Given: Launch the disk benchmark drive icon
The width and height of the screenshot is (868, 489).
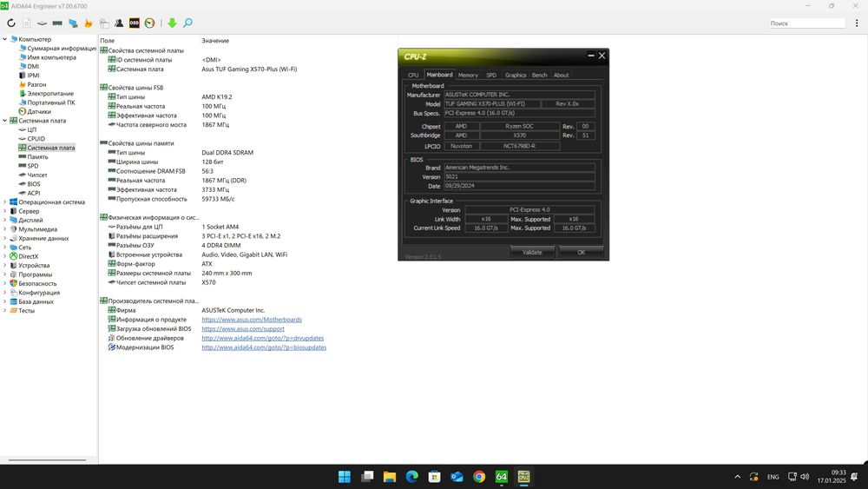Looking at the screenshot, I should click(42, 23).
